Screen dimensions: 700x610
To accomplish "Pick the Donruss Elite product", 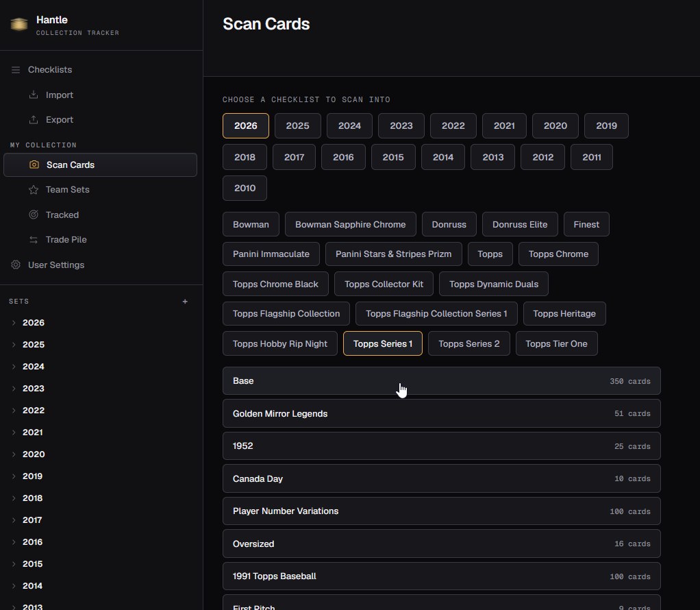I will coord(520,224).
